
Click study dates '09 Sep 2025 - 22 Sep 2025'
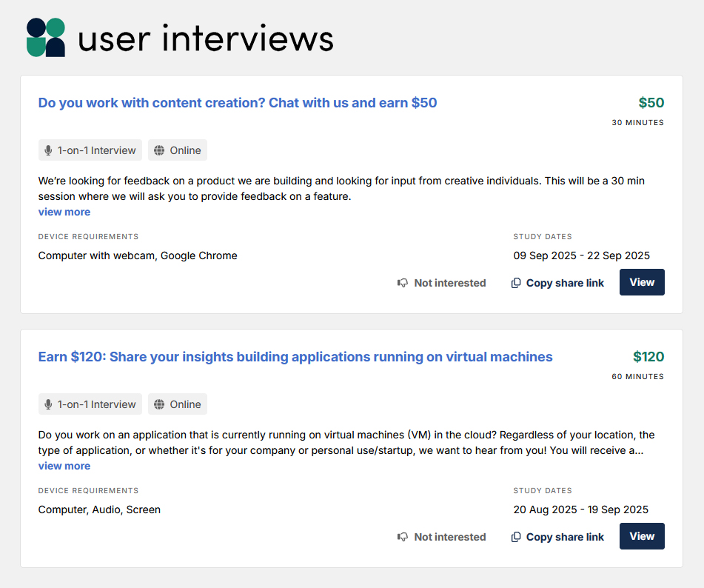tap(581, 255)
